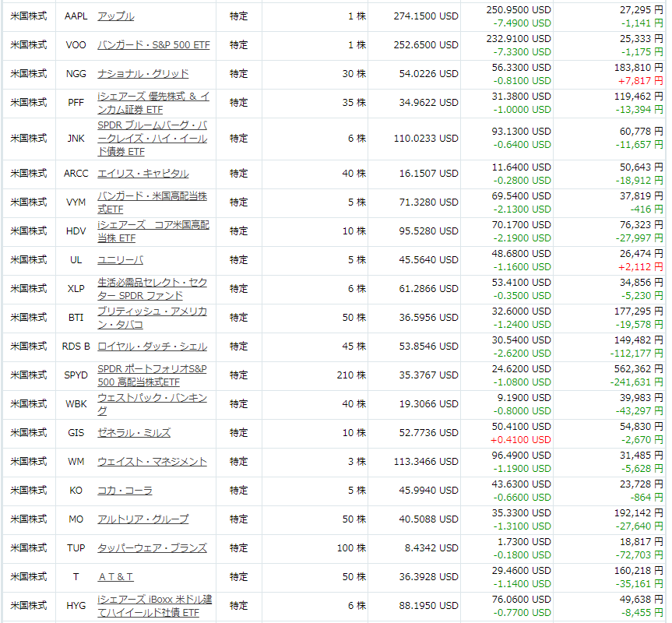Open タッパーウェア・ブランズ link

click(152, 548)
